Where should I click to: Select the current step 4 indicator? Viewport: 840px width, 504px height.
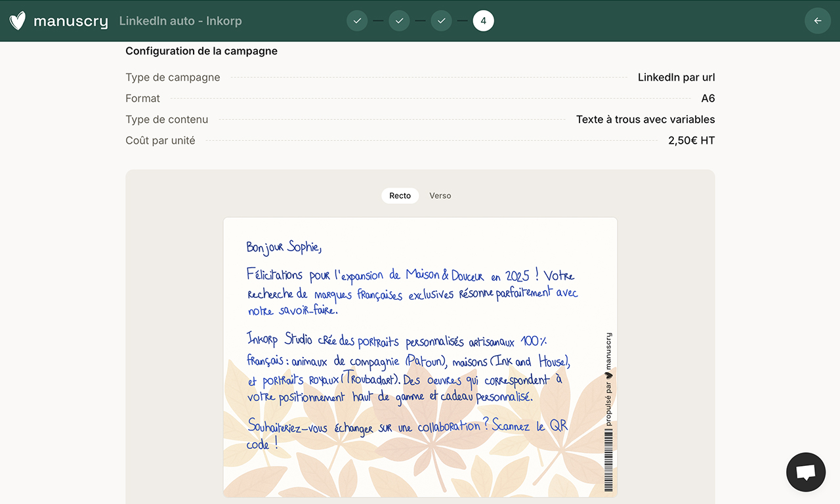tap(483, 21)
